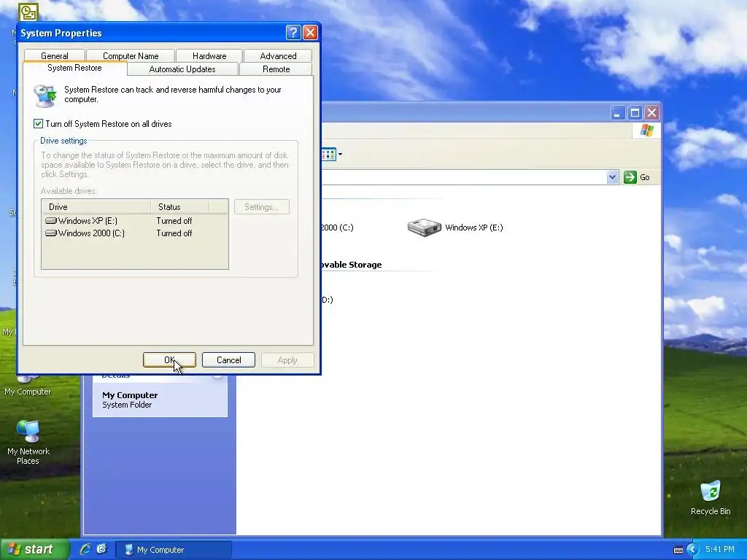This screenshot has width=747, height=560.
Task: Maximize the My Computer window
Action: coord(635,113)
